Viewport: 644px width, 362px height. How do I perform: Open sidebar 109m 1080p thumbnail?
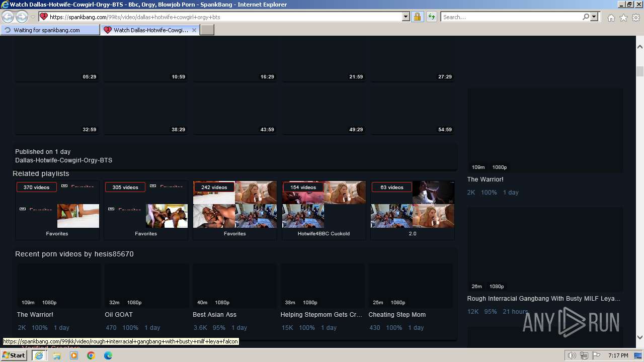click(545, 131)
